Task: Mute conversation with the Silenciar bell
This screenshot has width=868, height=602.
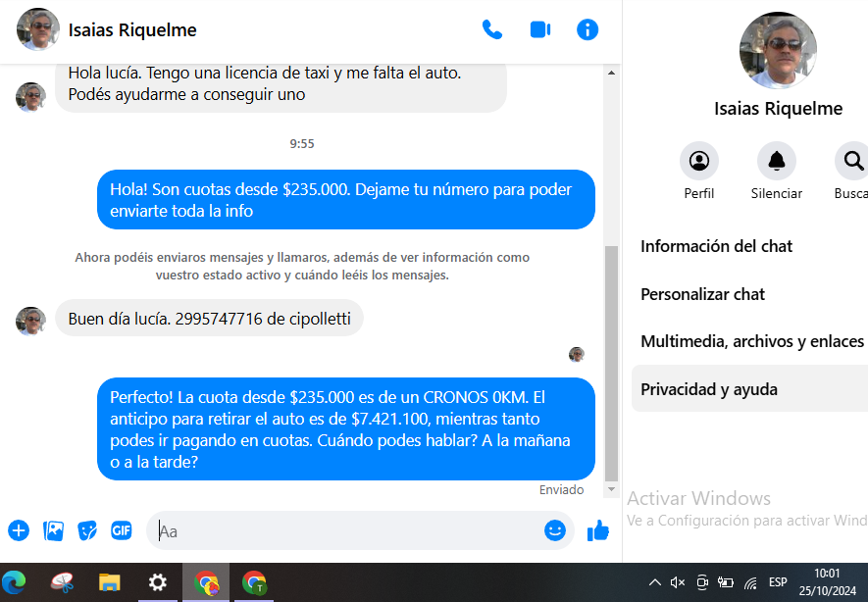Action: (777, 161)
